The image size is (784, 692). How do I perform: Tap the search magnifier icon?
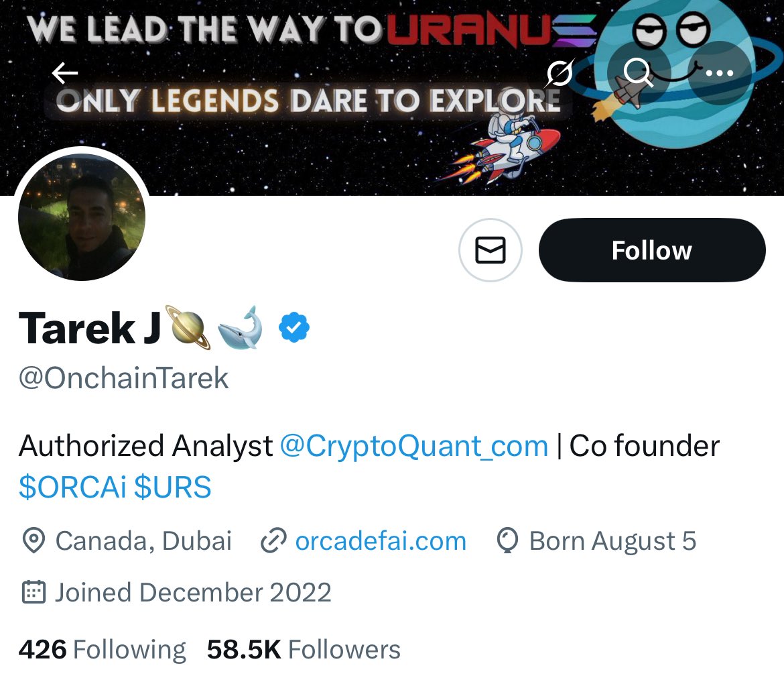(639, 73)
